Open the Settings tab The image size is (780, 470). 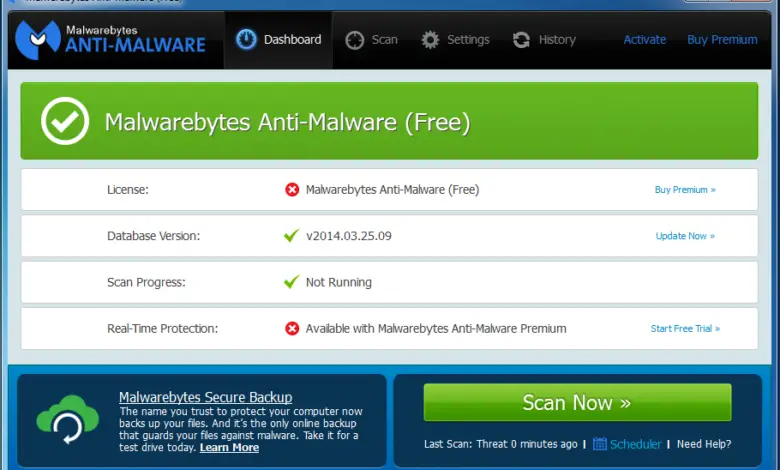point(455,40)
